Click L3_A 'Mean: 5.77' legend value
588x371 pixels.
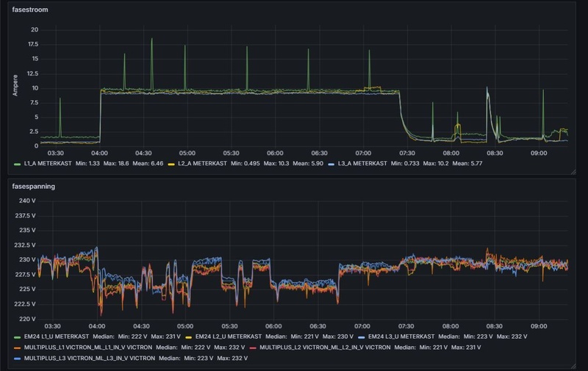[467, 163]
